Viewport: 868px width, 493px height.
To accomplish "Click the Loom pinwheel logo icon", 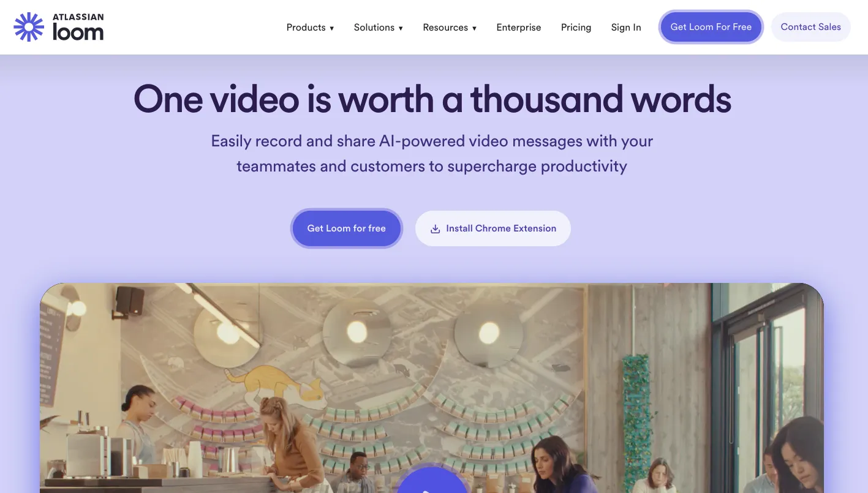I will (x=29, y=27).
